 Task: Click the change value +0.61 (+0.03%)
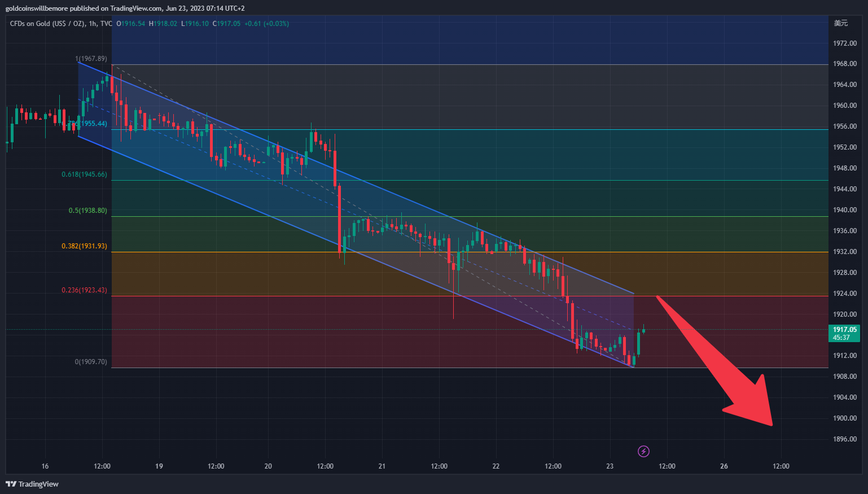[266, 24]
